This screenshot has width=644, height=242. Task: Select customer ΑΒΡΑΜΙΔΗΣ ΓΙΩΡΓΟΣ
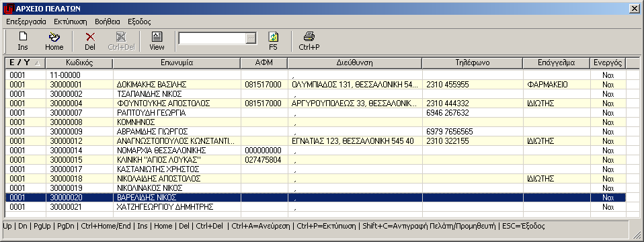(x=153, y=132)
